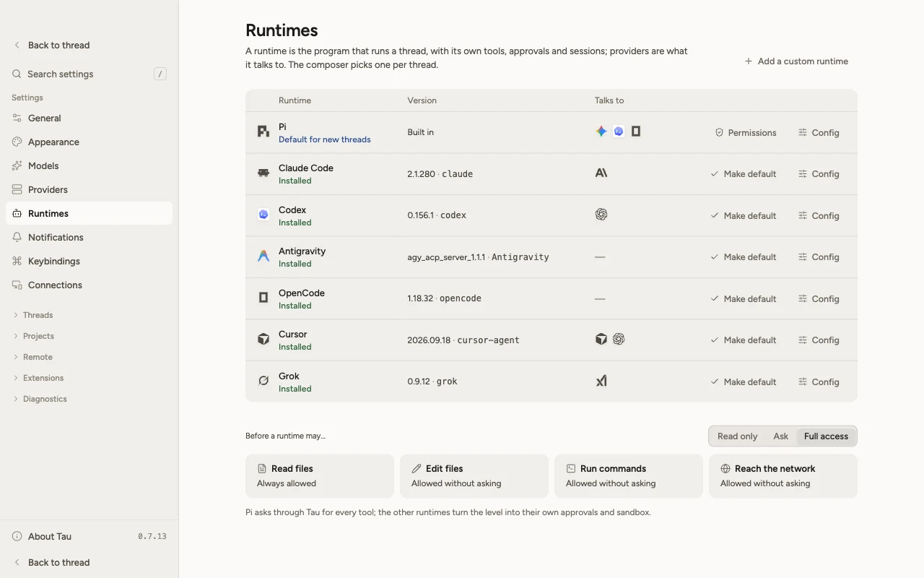924x578 pixels.
Task: Click the document icon on Read files
Action: pyautogui.click(x=262, y=468)
